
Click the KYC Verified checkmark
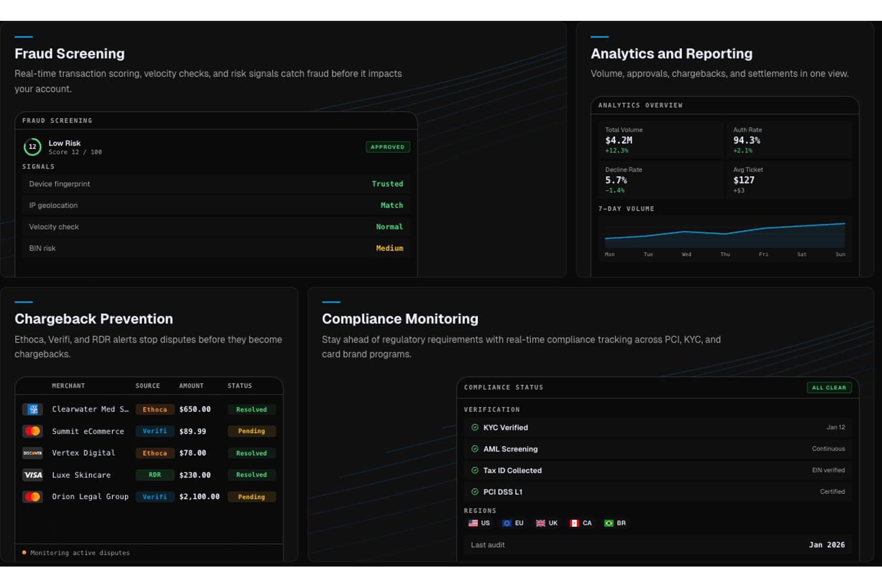(x=475, y=427)
